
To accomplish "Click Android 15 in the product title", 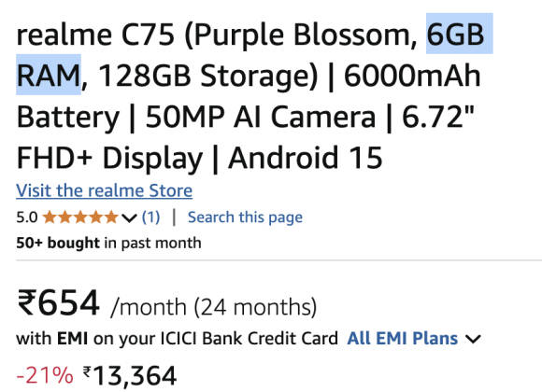I will pos(306,158).
